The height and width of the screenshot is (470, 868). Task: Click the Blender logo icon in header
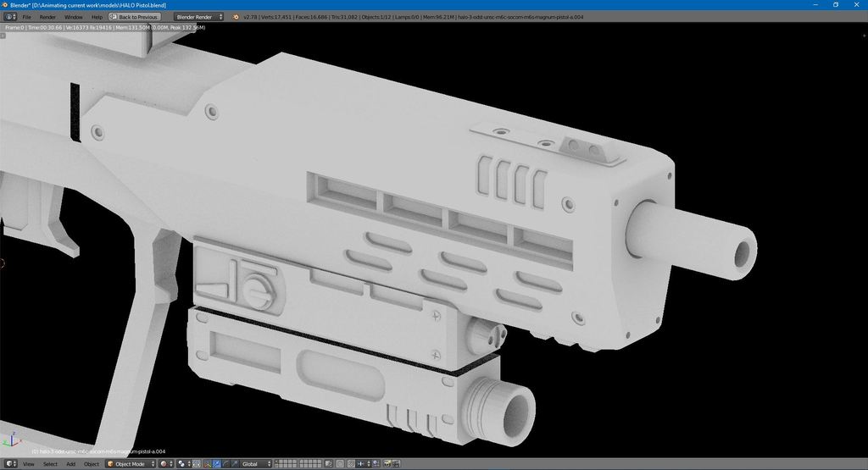point(236,17)
